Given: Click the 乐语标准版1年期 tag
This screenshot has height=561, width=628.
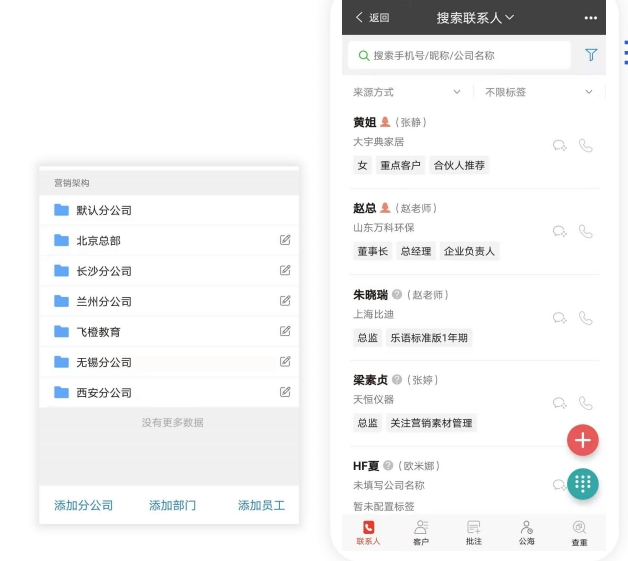Looking at the screenshot, I should tap(429, 338).
